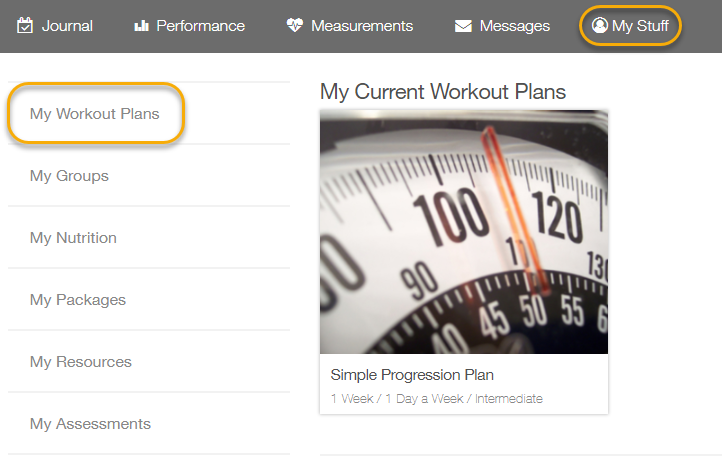722x468 pixels.
Task: Click the My Current Workout Plans heading
Action: tap(443, 92)
